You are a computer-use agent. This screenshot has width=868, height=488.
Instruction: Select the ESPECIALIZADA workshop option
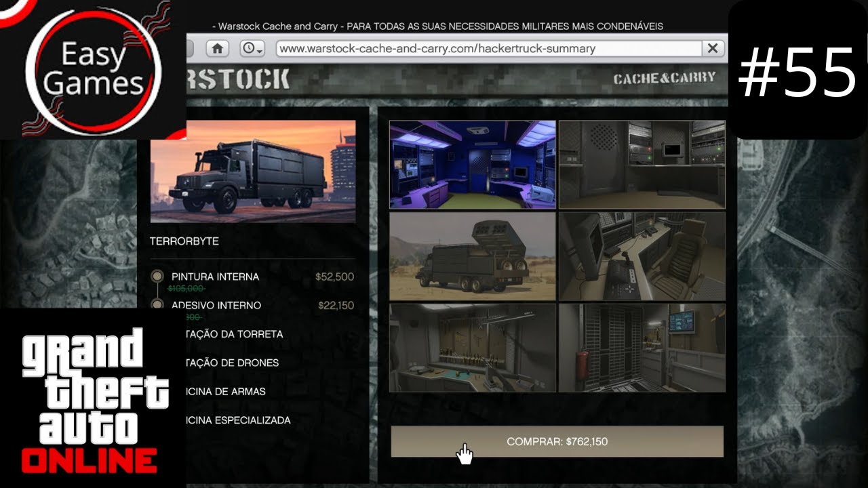tap(239, 420)
